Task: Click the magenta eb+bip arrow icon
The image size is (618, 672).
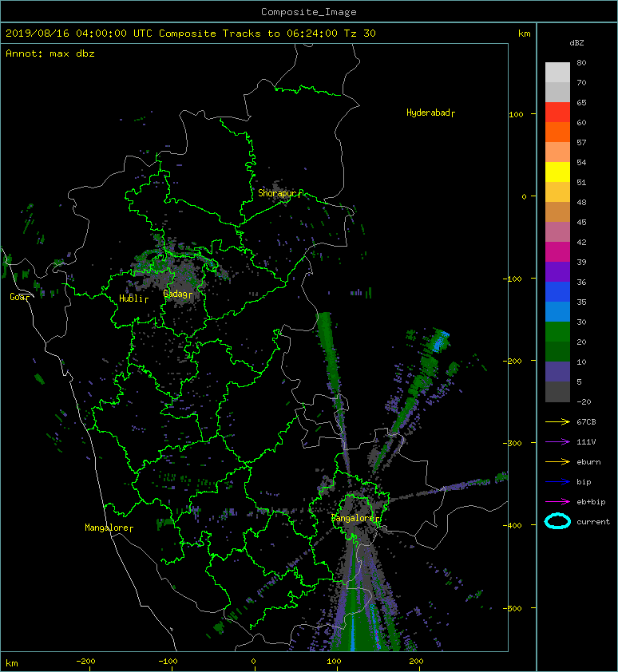Action: [557, 501]
